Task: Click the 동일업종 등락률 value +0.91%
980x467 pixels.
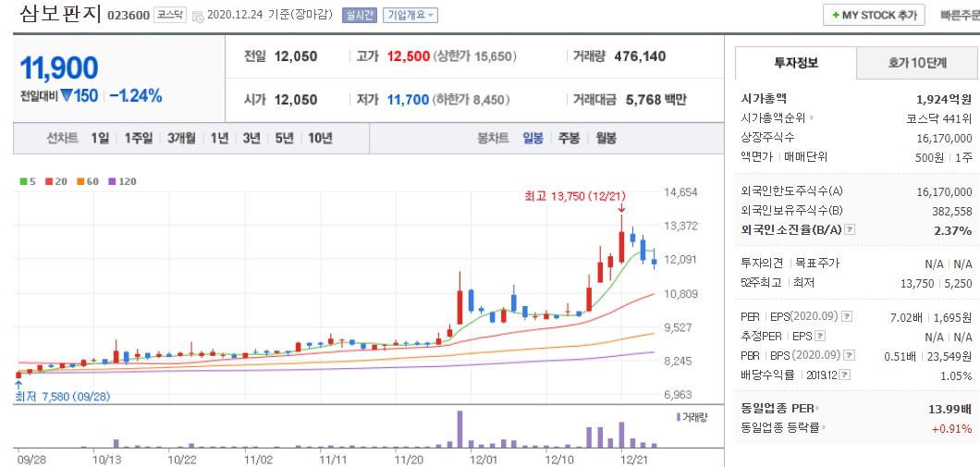Action: tap(952, 429)
